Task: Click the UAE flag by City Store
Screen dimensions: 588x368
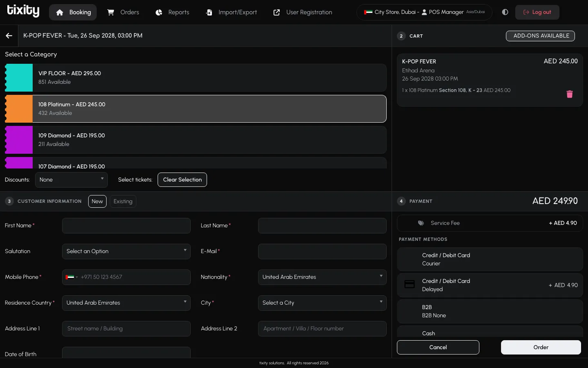Action: (x=368, y=12)
